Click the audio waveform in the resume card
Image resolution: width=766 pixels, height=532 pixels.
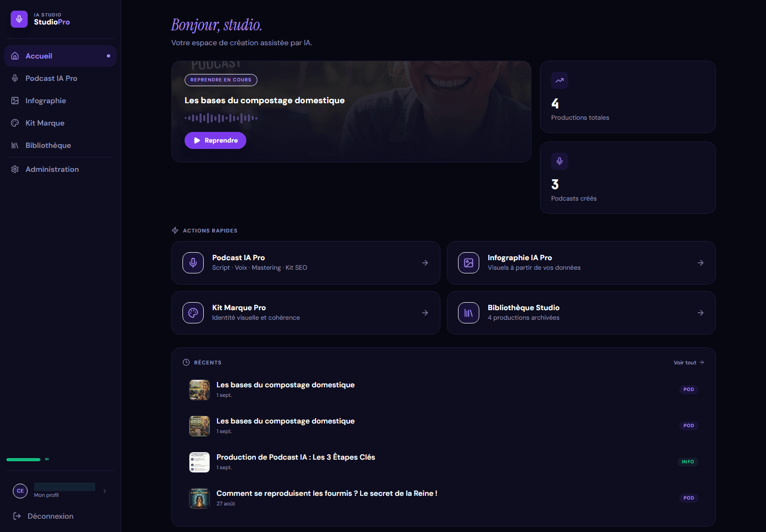(x=221, y=118)
